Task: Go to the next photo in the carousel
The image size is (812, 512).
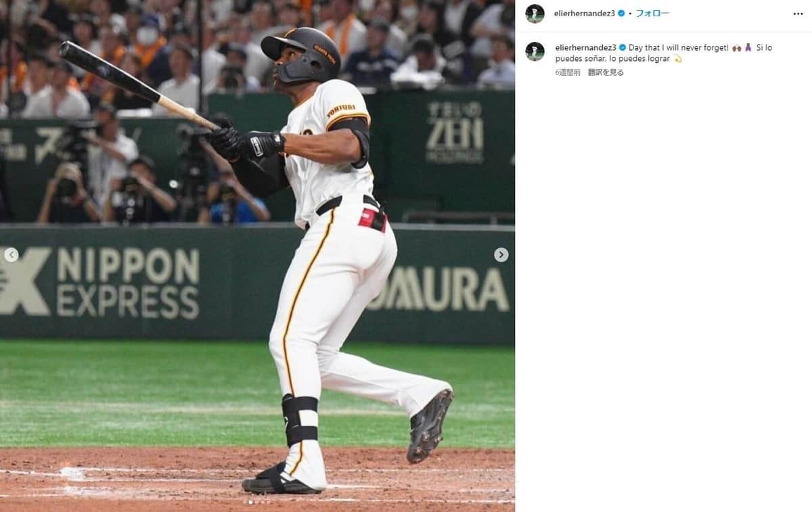Action: (x=501, y=255)
